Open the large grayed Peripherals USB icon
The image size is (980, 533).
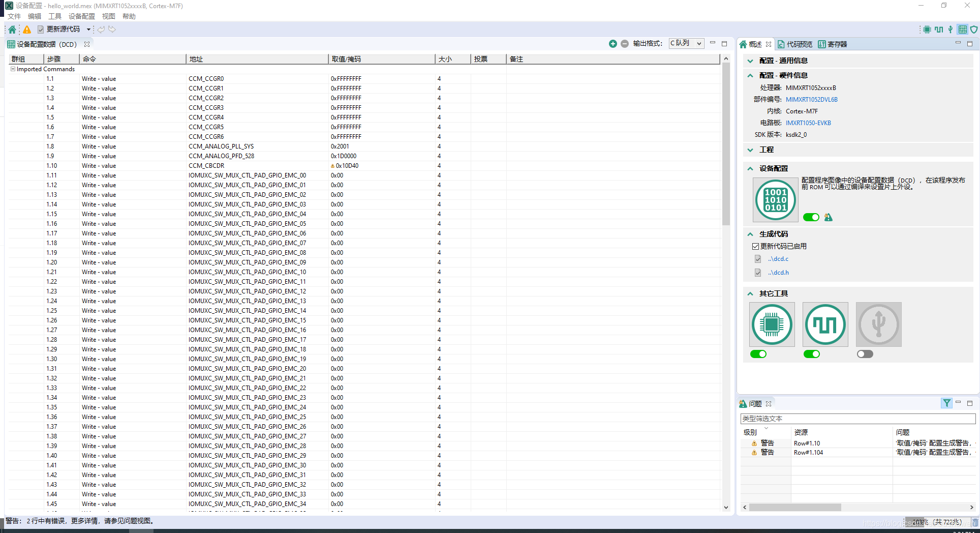click(x=879, y=324)
